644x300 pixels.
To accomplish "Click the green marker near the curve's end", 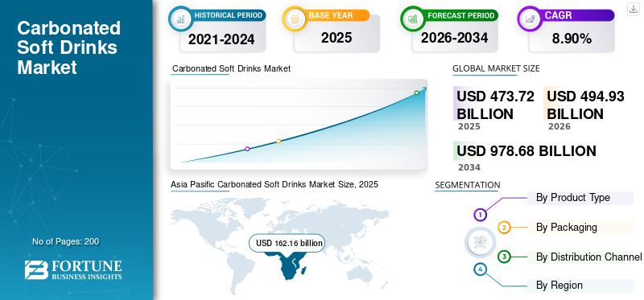I will [x=416, y=92].
